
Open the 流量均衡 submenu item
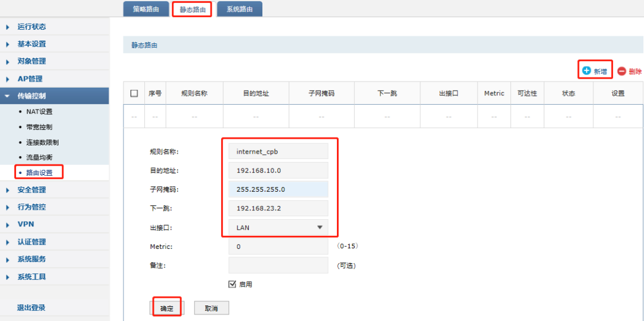pyautogui.click(x=39, y=157)
